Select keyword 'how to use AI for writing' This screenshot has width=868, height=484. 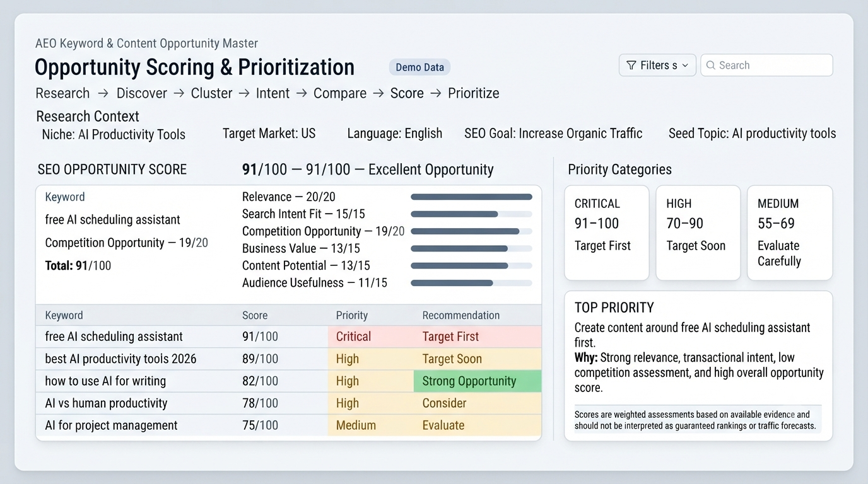point(105,381)
